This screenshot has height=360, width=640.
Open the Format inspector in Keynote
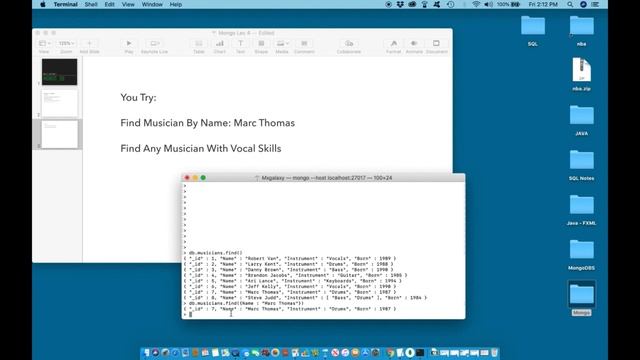[393, 44]
